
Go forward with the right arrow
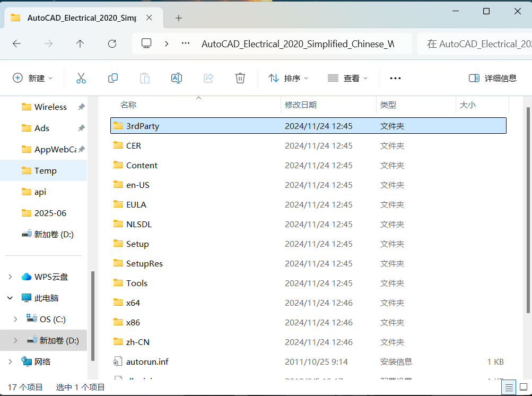click(48, 44)
